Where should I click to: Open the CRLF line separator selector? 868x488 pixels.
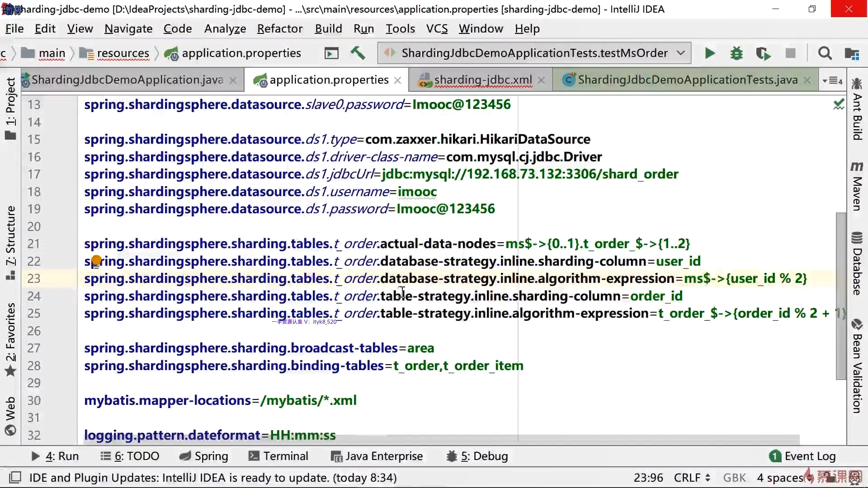click(x=692, y=478)
